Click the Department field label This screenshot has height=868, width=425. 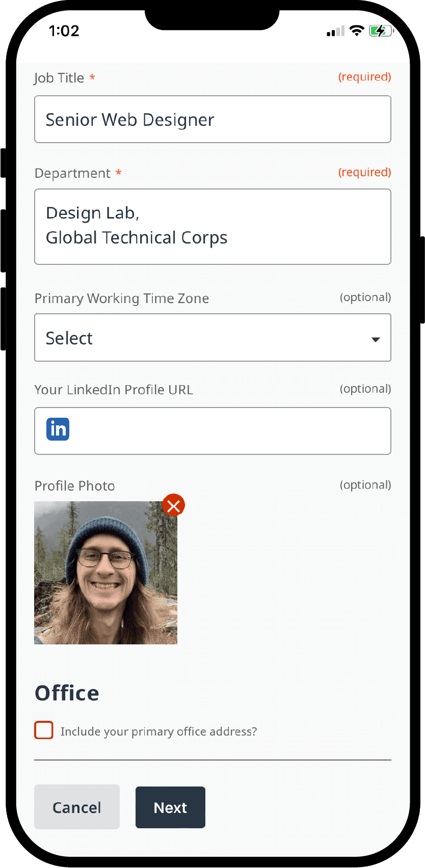(x=72, y=173)
